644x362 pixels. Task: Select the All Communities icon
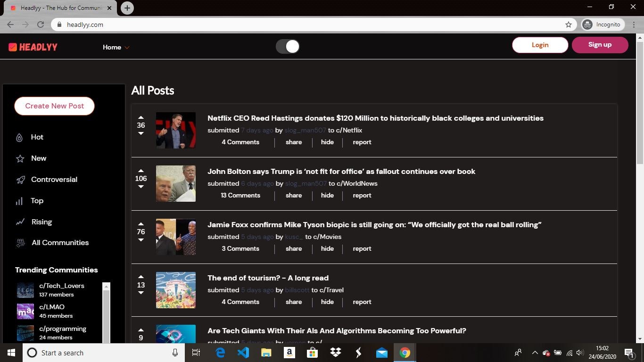pos(20,243)
